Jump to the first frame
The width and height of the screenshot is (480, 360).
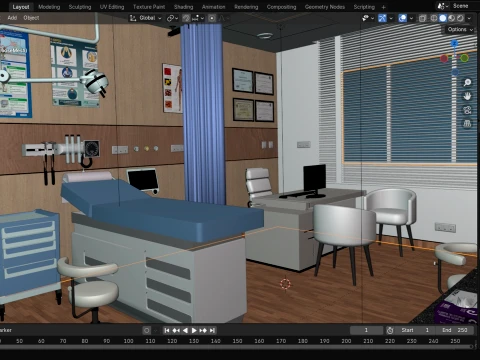(x=167, y=330)
